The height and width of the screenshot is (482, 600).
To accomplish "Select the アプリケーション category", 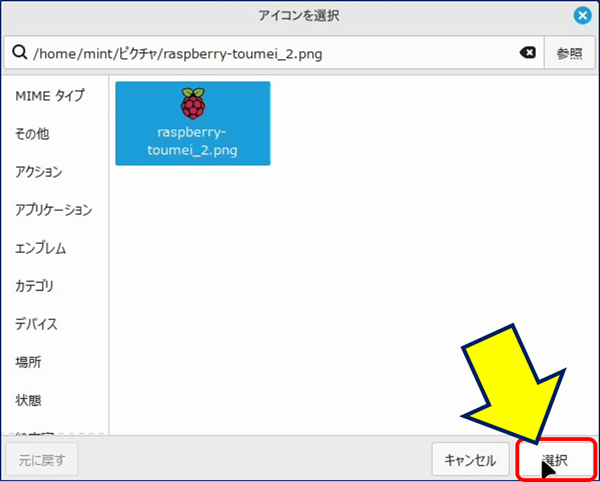I will click(54, 210).
